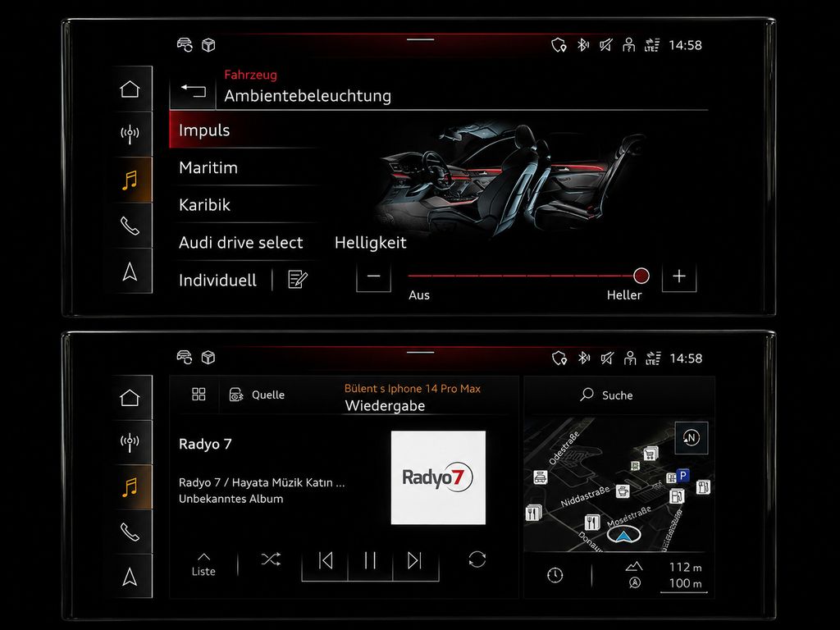Click the Radyo 7 station title
This screenshot has height=630, width=840.
[x=205, y=444]
